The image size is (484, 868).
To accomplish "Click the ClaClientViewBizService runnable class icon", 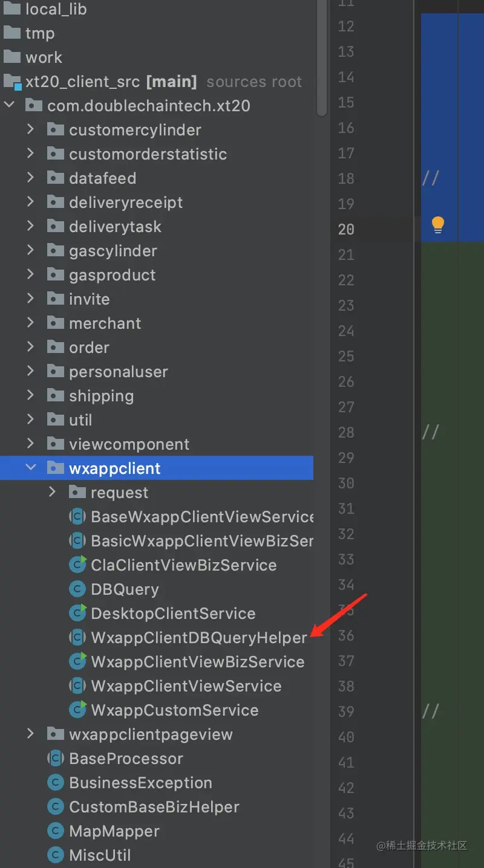I will pyautogui.click(x=77, y=565).
